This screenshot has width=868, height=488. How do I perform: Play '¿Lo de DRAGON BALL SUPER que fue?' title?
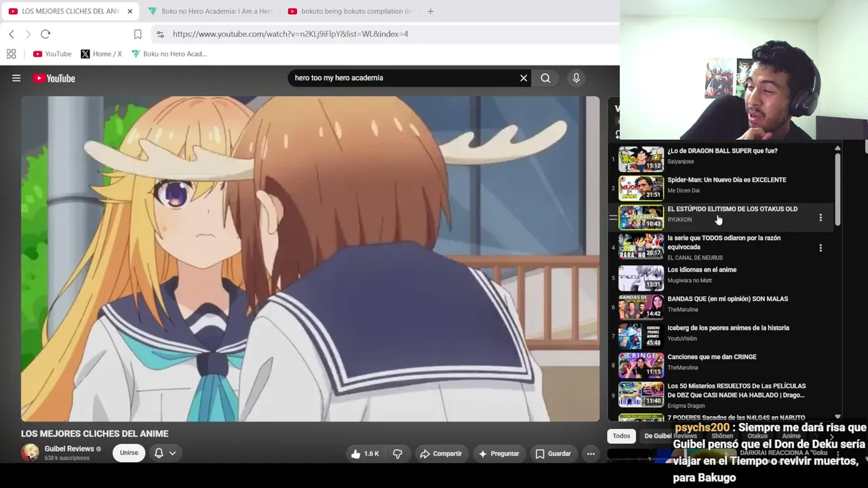coord(722,151)
